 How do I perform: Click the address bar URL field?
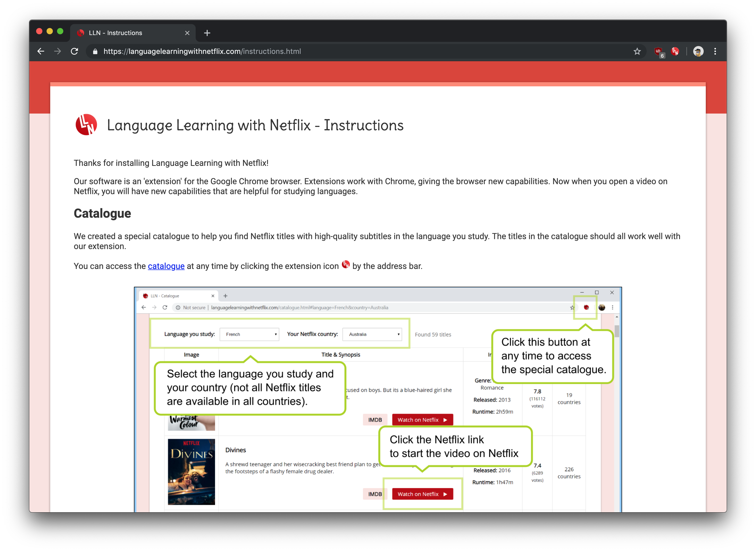[334, 51]
